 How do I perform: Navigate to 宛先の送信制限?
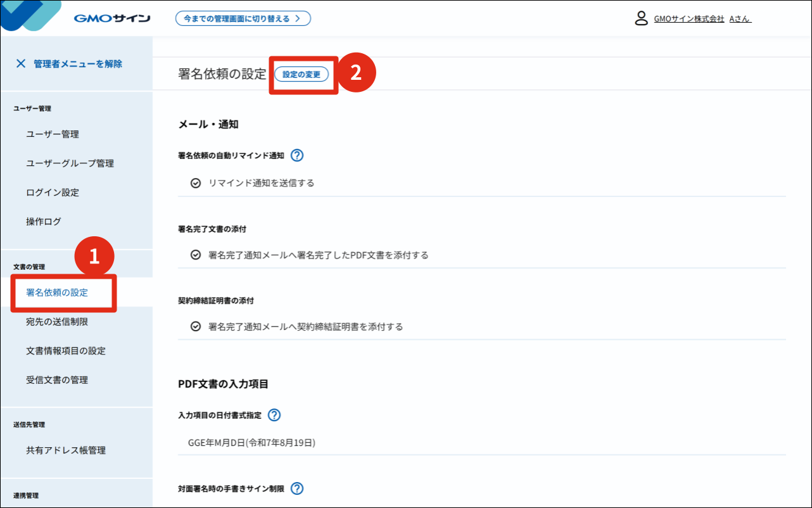click(57, 322)
